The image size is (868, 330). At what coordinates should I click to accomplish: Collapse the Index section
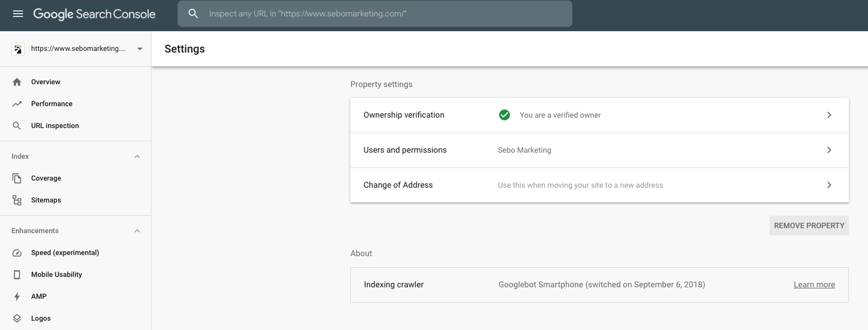pyautogui.click(x=137, y=157)
